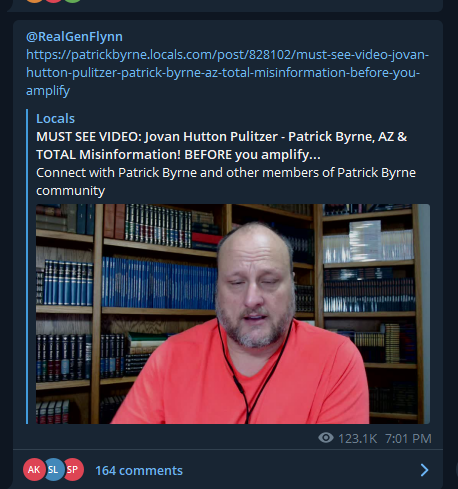Click the Locals site name in preview
Viewport: 458px width, 489px height.
[55, 119]
